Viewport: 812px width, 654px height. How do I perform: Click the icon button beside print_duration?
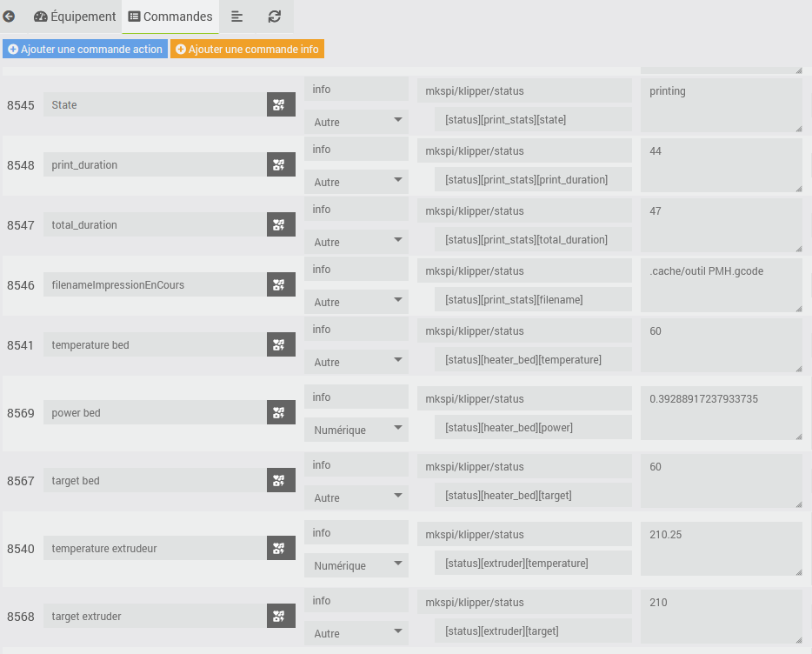pyautogui.click(x=281, y=164)
